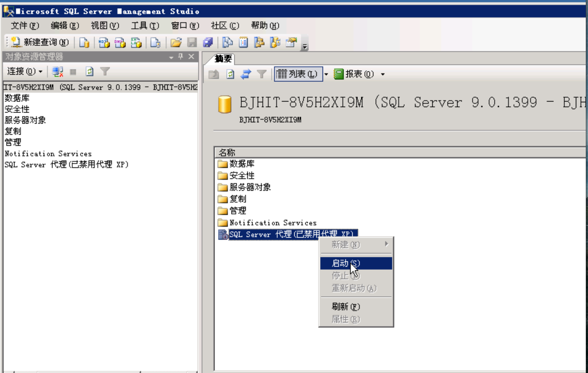The width and height of the screenshot is (588, 373).
Task: Click the Template Explorer toolbar icon
Action: (x=275, y=43)
